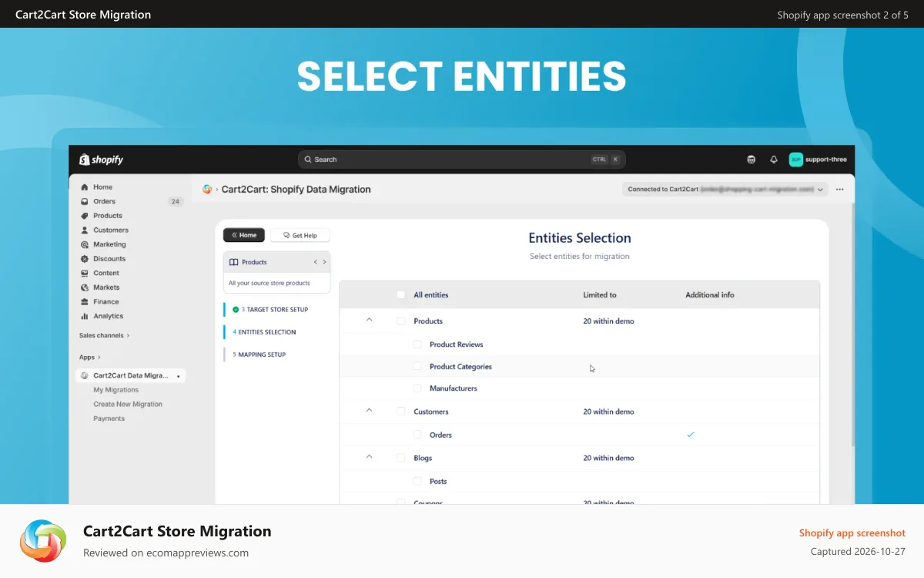
Task: Toggle the All entities checkbox
Action: tap(400, 294)
